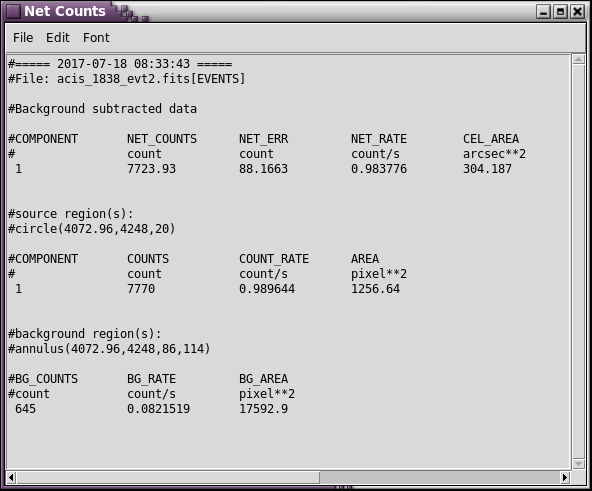The height and width of the screenshot is (491, 592).
Task: Open the File menu
Action: click(23, 38)
